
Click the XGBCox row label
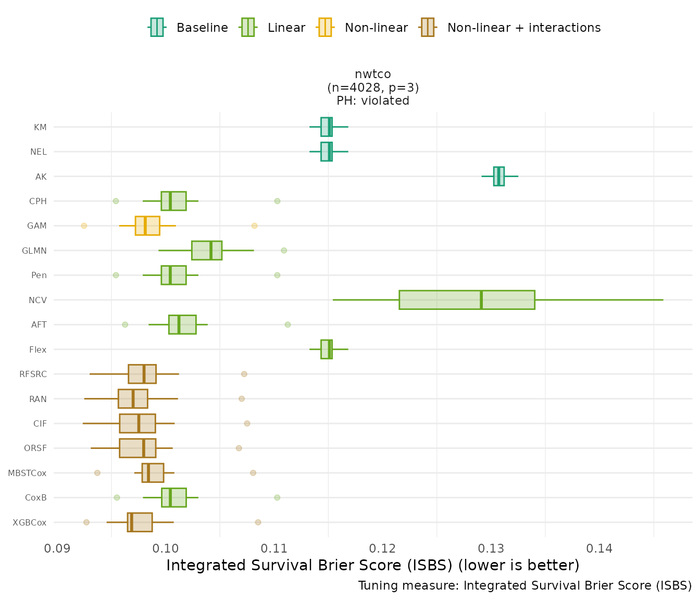pos(30,522)
